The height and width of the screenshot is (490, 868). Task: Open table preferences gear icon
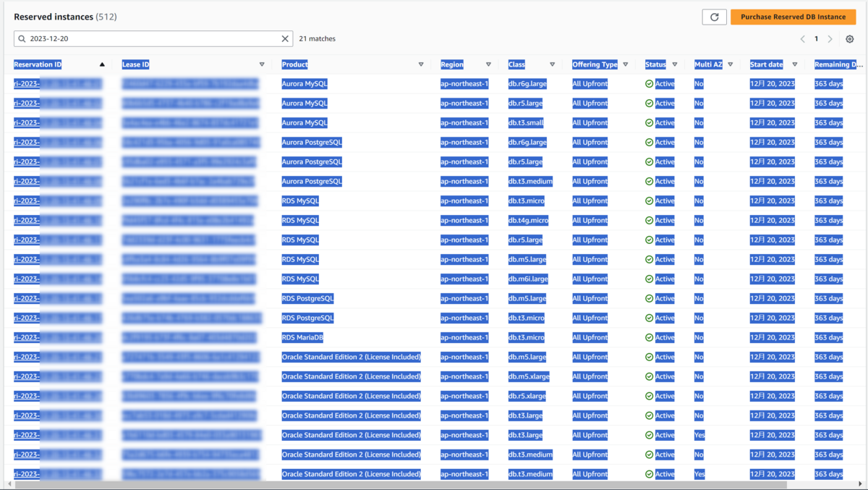(x=850, y=39)
